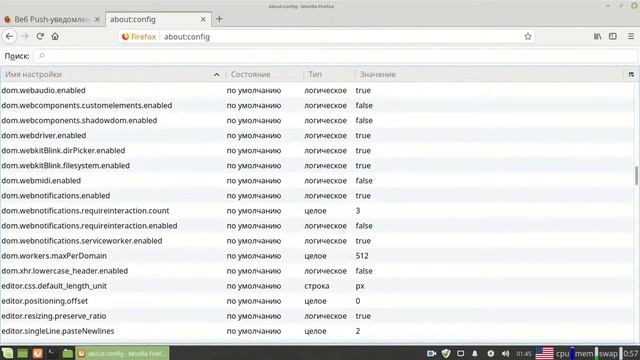Select dom.webcomponents.customelements.enabled row

click(x=317, y=105)
